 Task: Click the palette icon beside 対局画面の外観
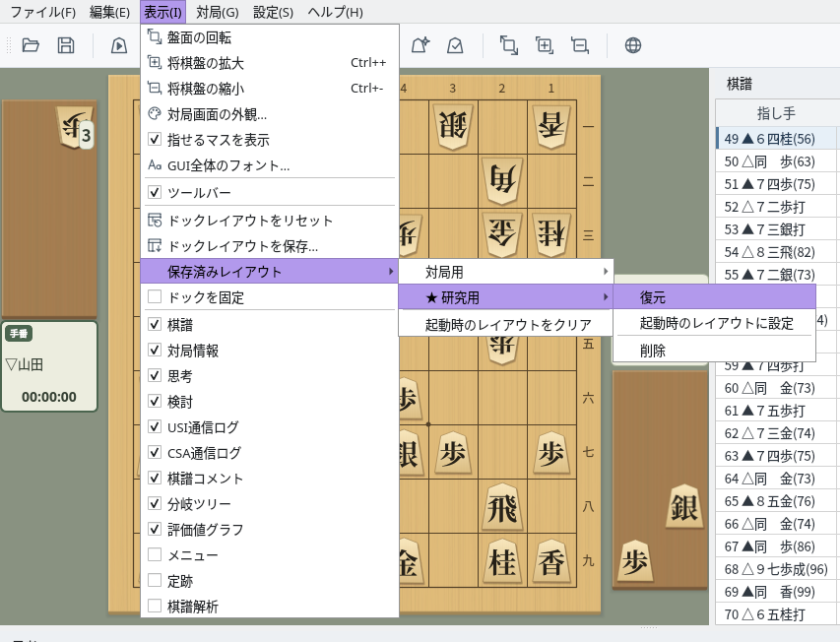(x=155, y=113)
